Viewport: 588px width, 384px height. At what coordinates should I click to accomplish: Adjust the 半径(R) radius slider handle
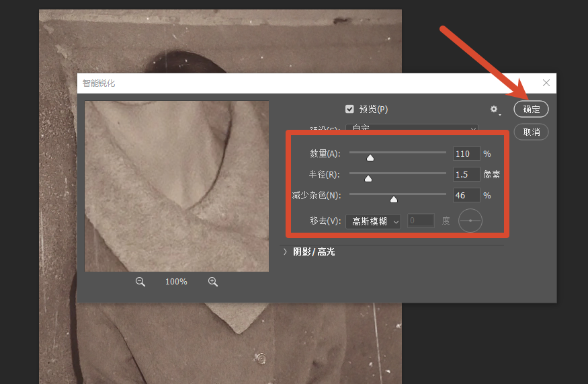coord(368,179)
